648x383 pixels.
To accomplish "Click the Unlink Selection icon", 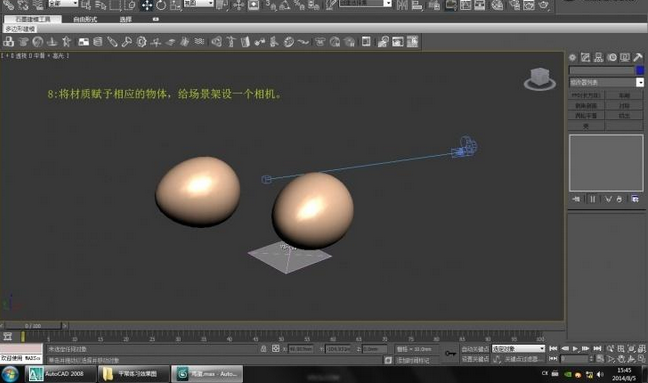I will point(23,5).
